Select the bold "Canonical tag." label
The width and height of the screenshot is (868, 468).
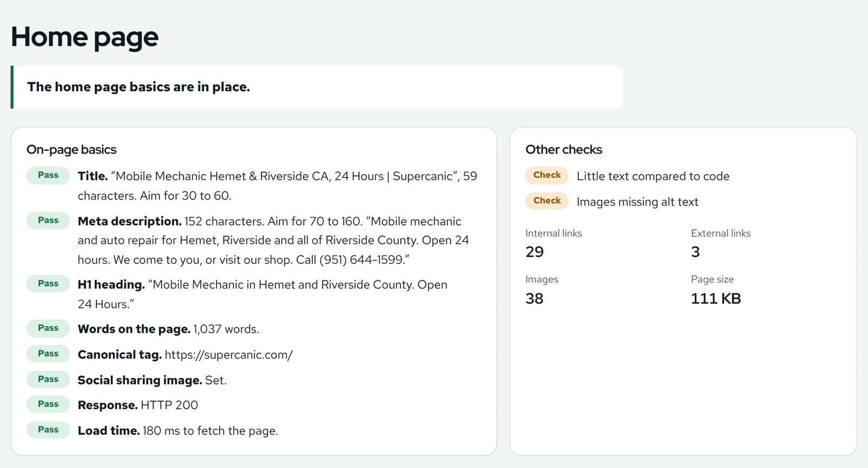click(x=120, y=355)
